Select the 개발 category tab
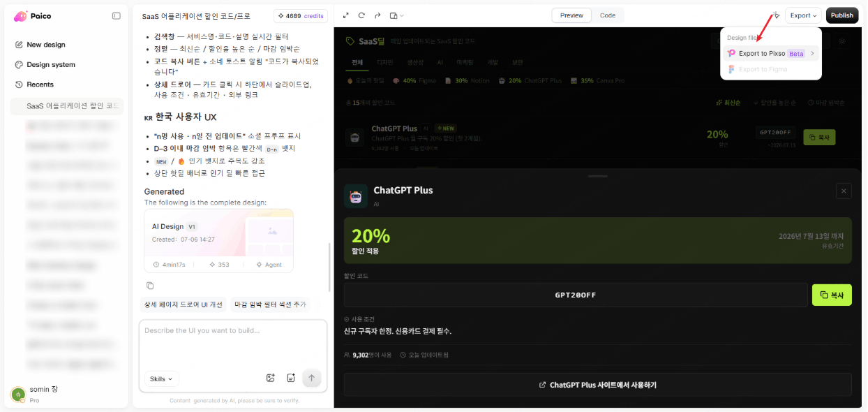The image size is (868, 412). click(493, 62)
